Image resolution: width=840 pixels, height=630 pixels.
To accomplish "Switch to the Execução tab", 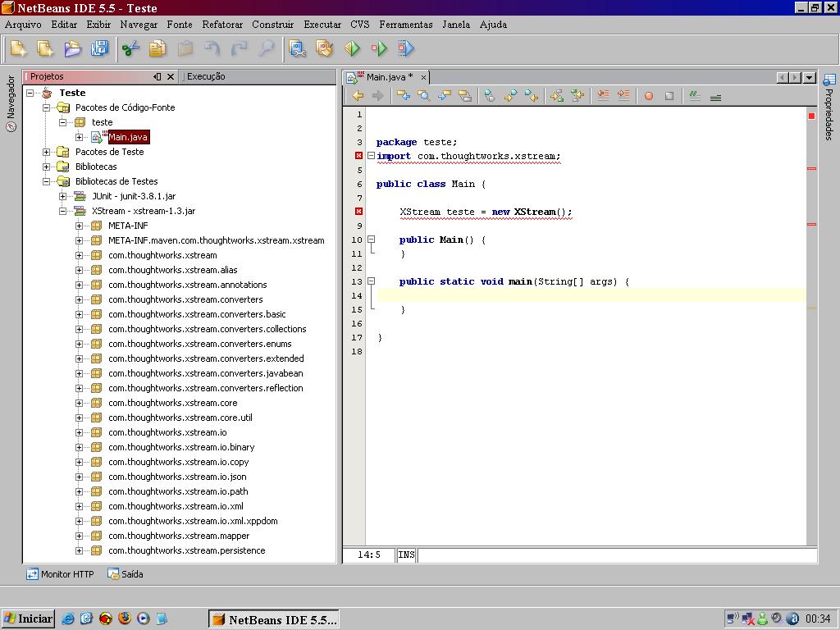I will pyautogui.click(x=206, y=76).
